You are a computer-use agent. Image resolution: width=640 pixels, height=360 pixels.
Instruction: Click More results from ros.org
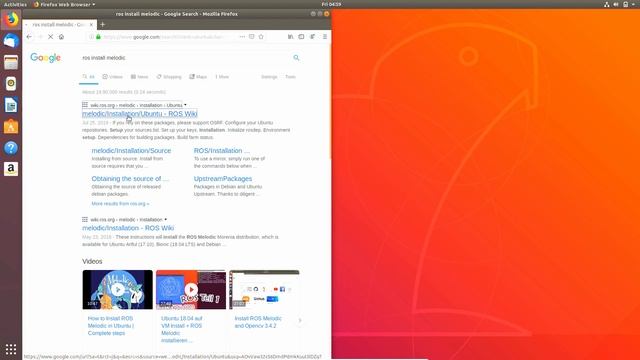click(120, 204)
